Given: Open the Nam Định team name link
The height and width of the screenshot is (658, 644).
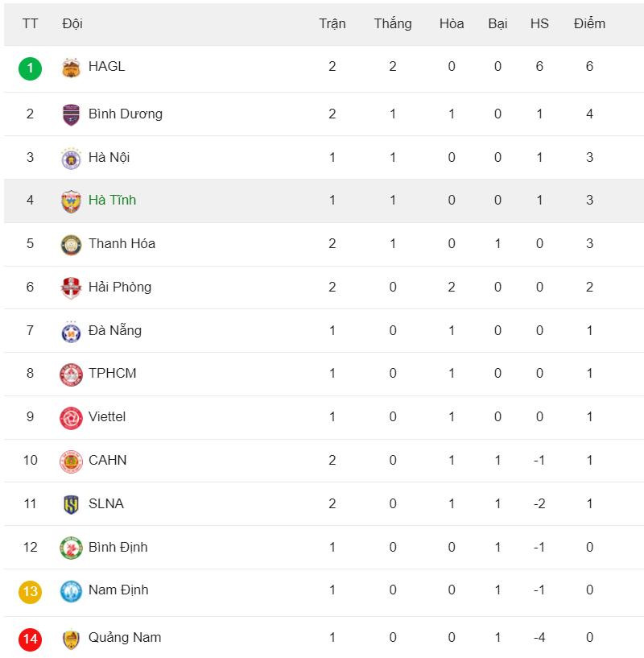Looking at the screenshot, I should 118,590.
